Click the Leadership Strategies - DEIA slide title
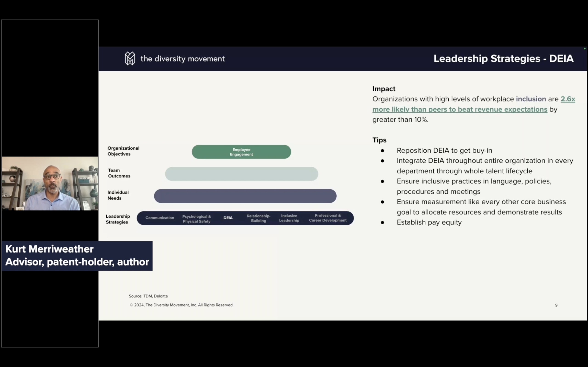The width and height of the screenshot is (588, 367). (x=504, y=58)
